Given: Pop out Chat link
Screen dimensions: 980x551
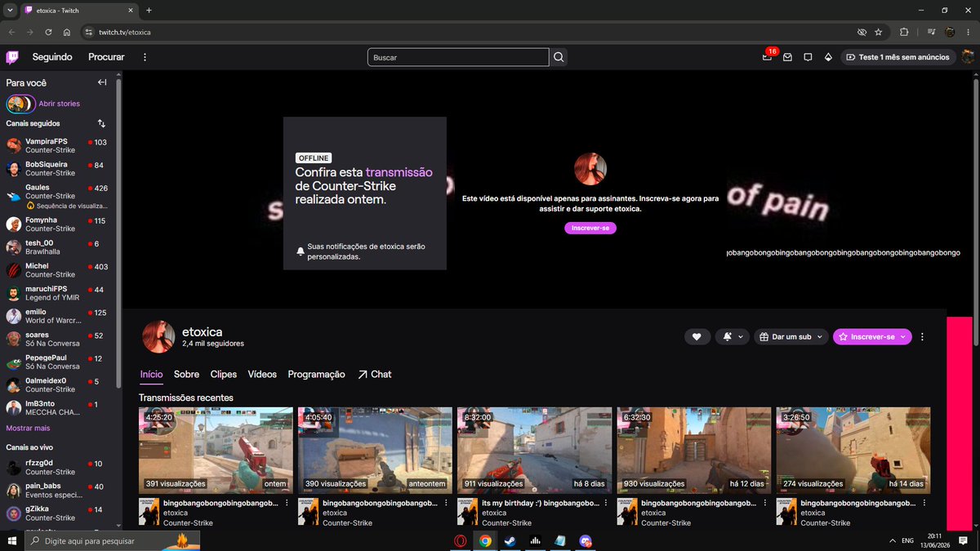Looking at the screenshot, I should pyautogui.click(x=374, y=374).
